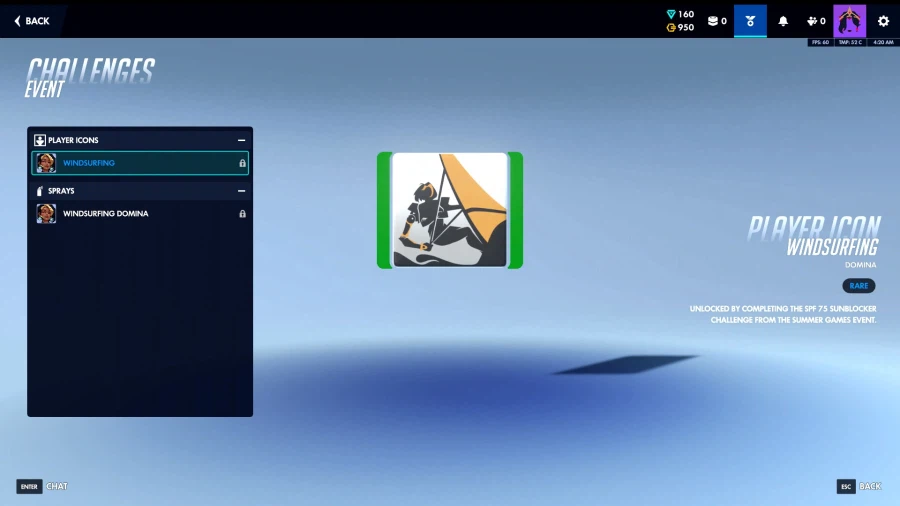Image resolution: width=900 pixels, height=506 pixels.
Task: Click the teal gem currency 160
Action: 680,14
